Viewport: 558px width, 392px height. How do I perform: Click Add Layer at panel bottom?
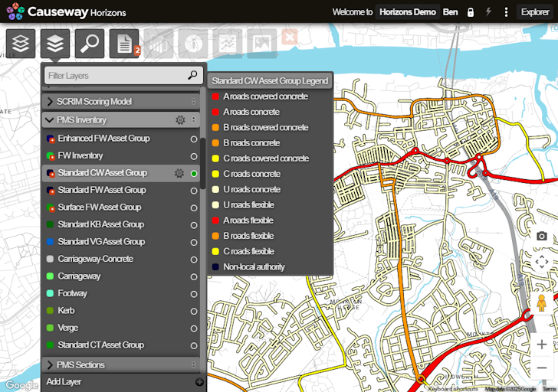point(64,381)
